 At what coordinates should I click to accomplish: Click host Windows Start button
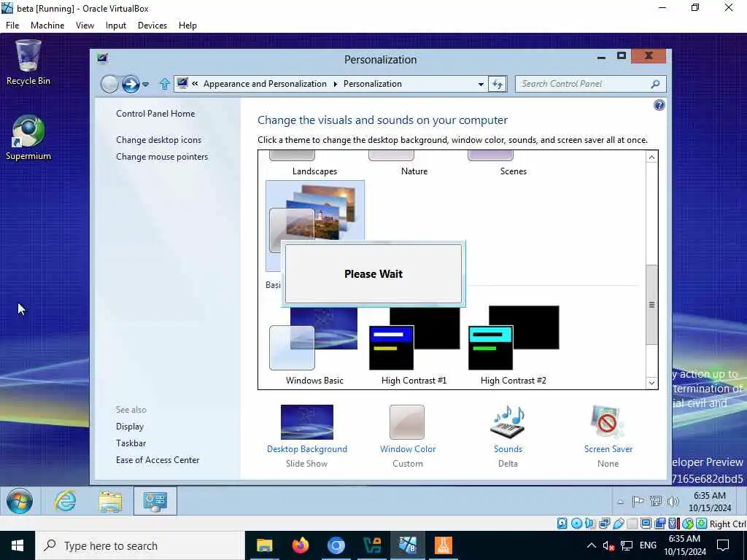(x=18, y=545)
